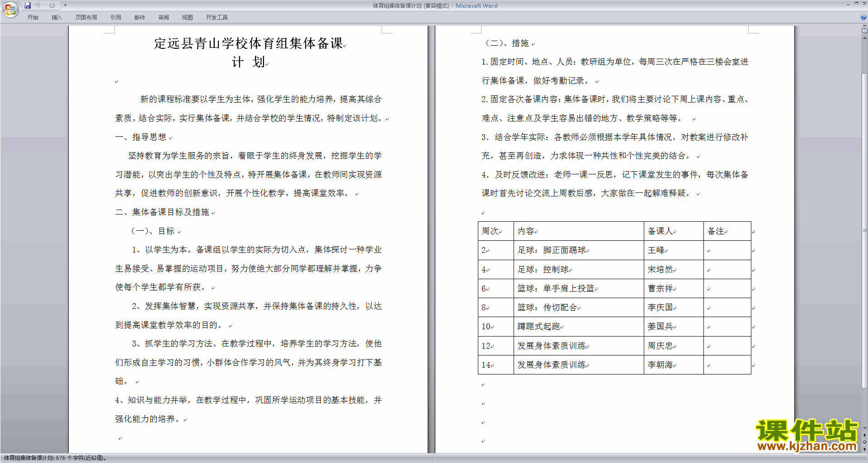
Task: Click the week number 8 cell
Action: tap(495, 307)
